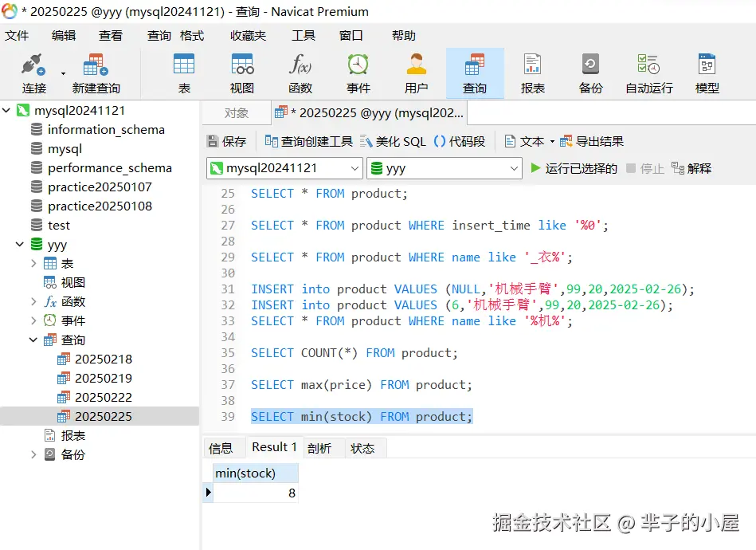Screen dimensions: 756x550
Task: Click the 新建查询 (New Query) toolbar icon
Action: [96, 73]
